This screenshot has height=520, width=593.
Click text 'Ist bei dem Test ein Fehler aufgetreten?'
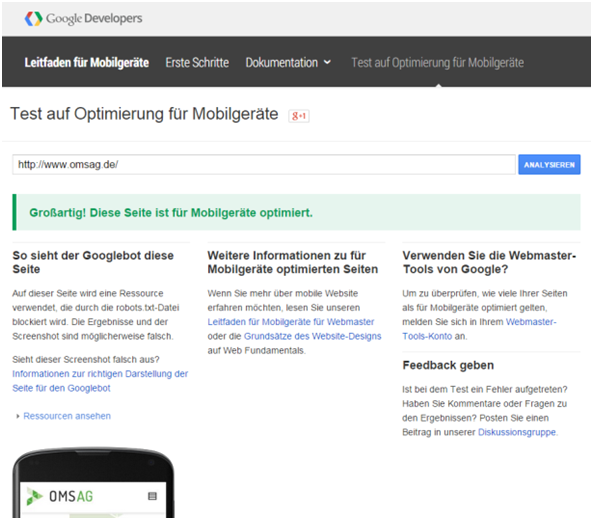point(485,389)
